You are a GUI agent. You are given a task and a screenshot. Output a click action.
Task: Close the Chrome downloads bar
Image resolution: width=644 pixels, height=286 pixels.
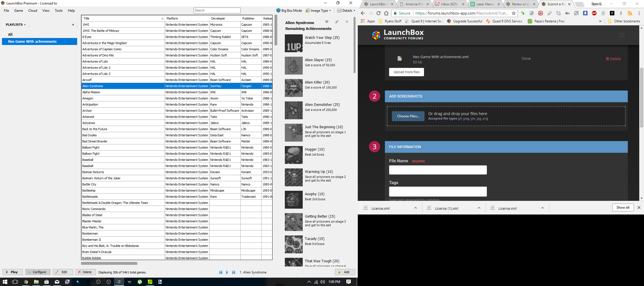(639, 208)
